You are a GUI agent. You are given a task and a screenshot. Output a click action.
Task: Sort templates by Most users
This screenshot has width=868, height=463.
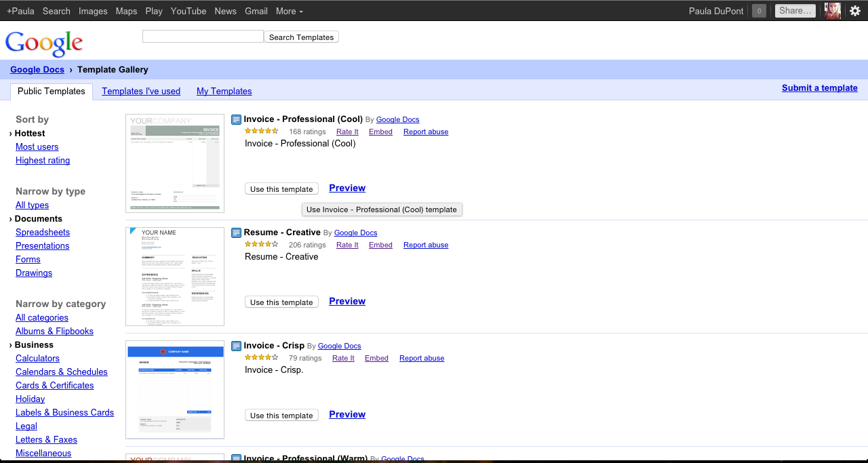(x=37, y=147)
